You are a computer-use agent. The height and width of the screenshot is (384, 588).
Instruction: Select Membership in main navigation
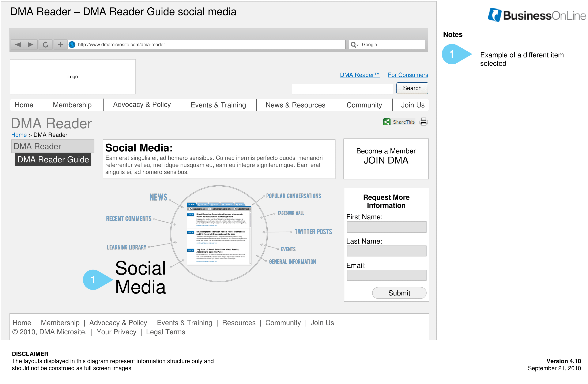click(x=72, y=105)
